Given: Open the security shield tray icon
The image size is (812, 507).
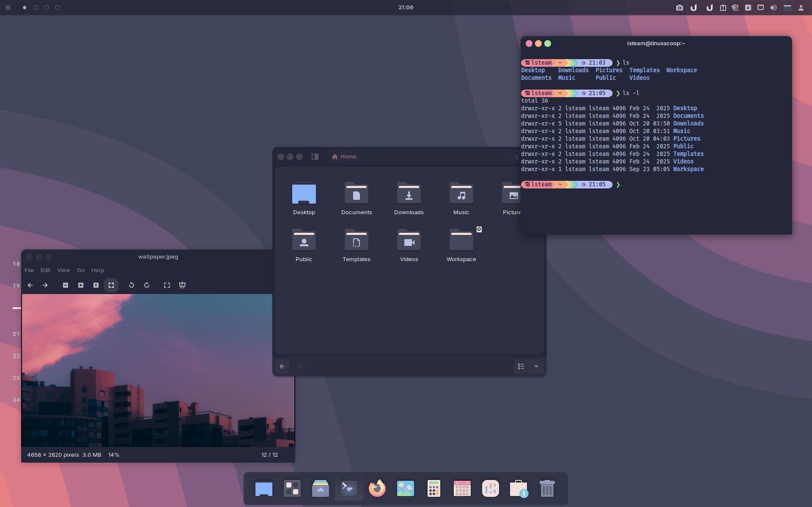Looking at the screenshot, I should [735, 8].
